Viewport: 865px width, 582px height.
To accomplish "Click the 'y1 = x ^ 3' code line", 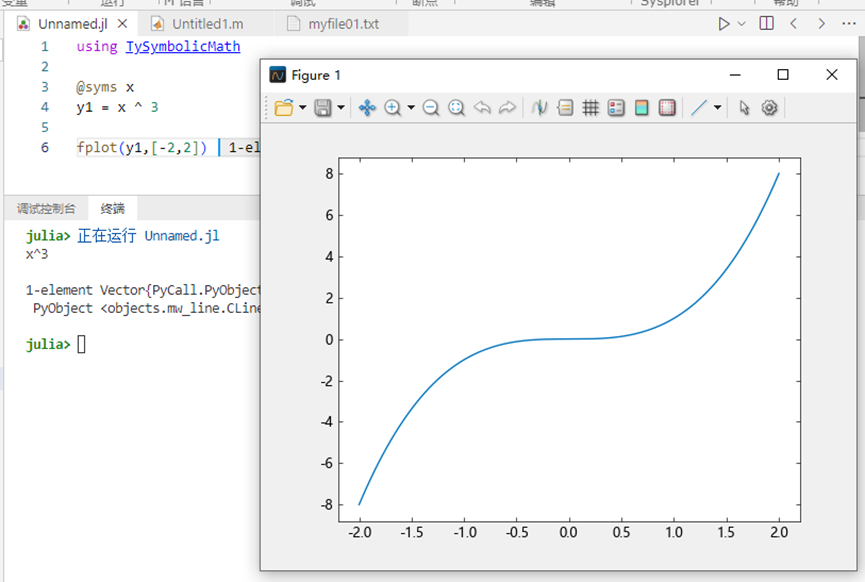I will (x=117, y=107).
